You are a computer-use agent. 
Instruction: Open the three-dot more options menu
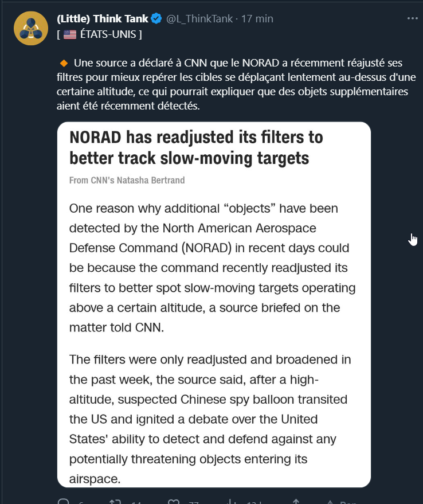click(412, 18)
